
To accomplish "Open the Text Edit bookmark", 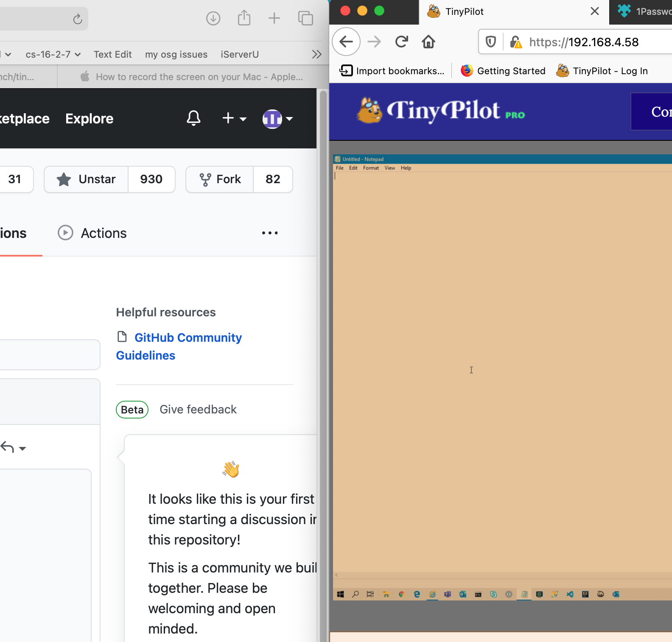I will click(x=112, y=54).
